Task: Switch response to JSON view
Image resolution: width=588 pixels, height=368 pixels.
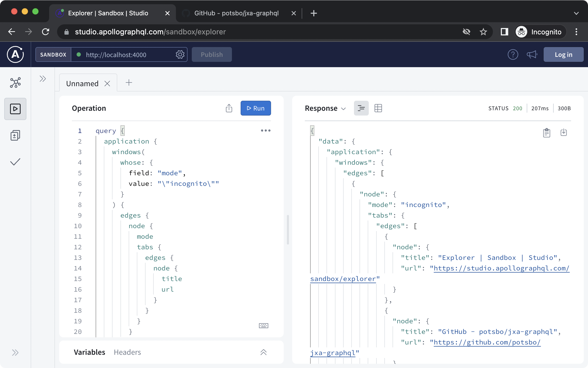Action: point(361,108)
